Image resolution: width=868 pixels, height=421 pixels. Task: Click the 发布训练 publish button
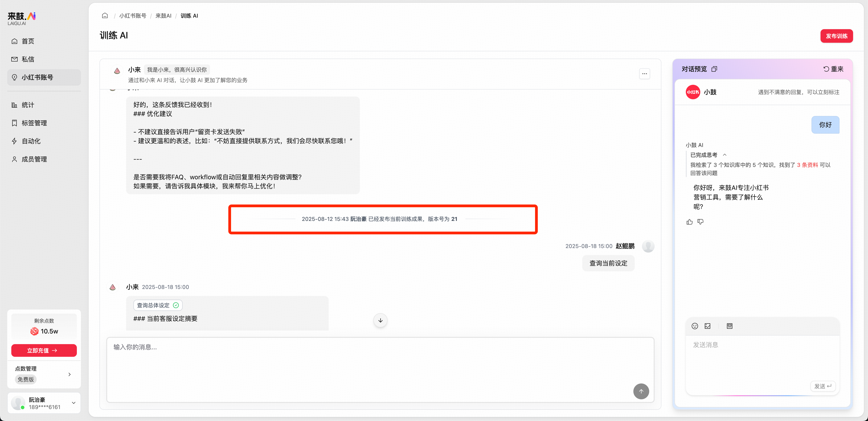click(x=837, y=36)
